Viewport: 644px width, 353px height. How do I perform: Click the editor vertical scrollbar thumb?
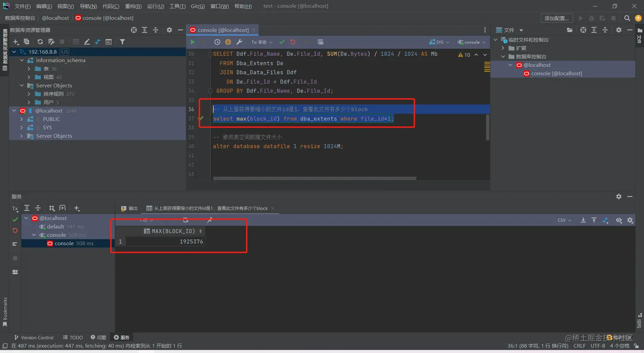[x=487, y=127]
